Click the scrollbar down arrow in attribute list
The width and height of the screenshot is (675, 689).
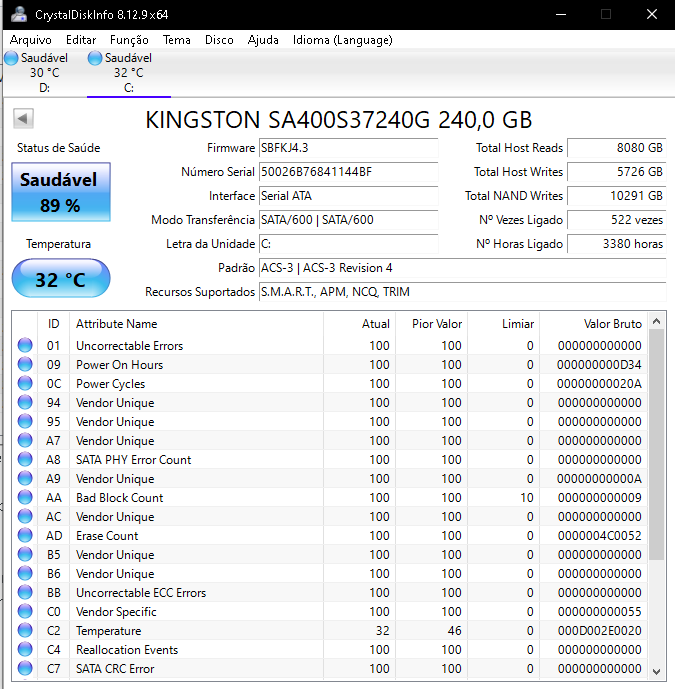(657, 672)
